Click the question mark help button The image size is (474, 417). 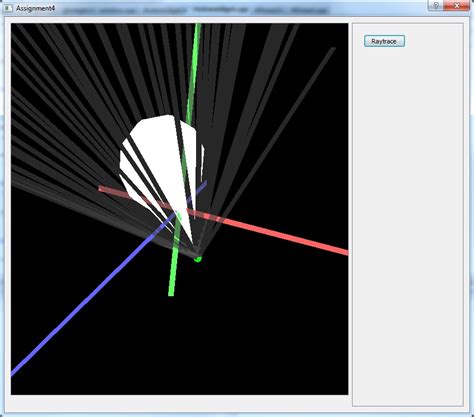point(436,5)
